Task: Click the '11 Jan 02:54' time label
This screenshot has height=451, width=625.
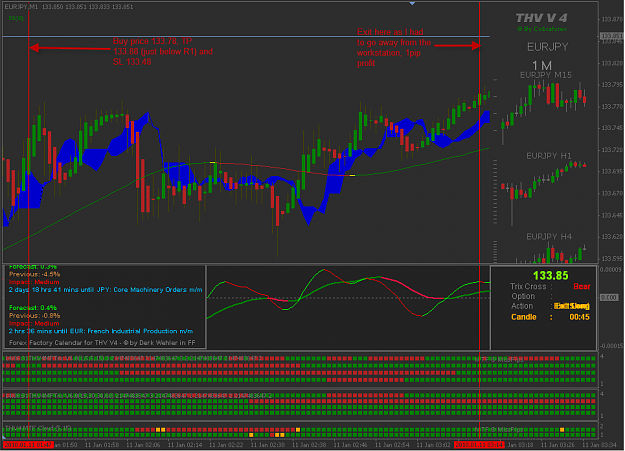Action: pyautogui.click(x=392, y=445)
